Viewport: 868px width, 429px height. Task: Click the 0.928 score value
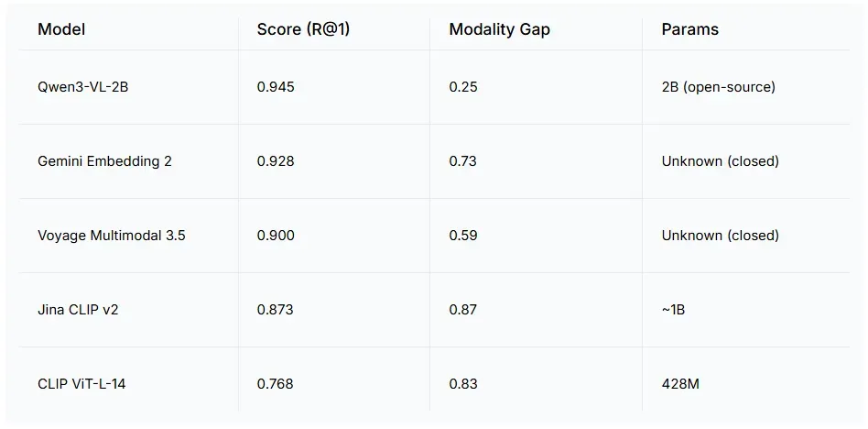(276, 161)
